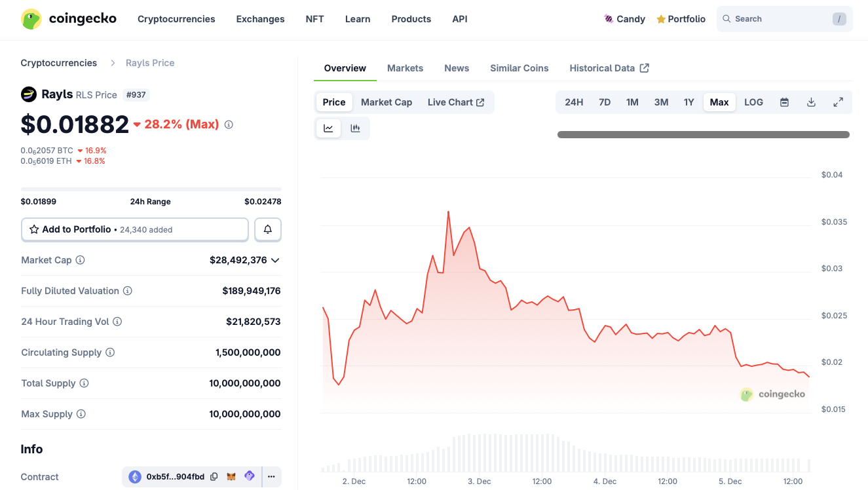
Task: Add token to MetaMask via fox icon
Action: coord(231,477)
